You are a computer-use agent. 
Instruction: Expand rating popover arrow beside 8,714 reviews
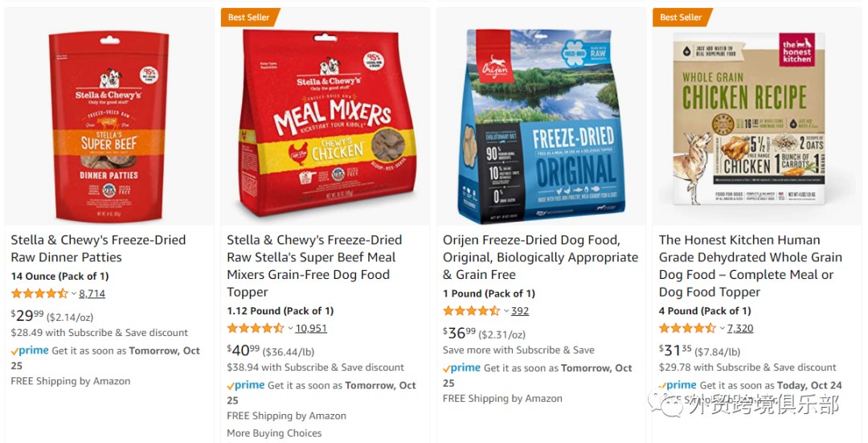click(74, 294)
